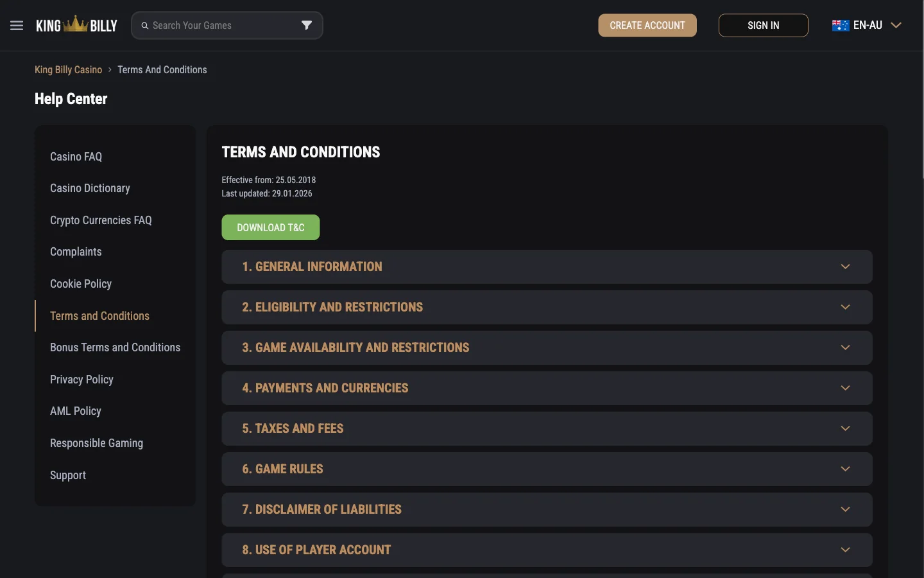Open the Cookie Policy page

click(81, 284)
